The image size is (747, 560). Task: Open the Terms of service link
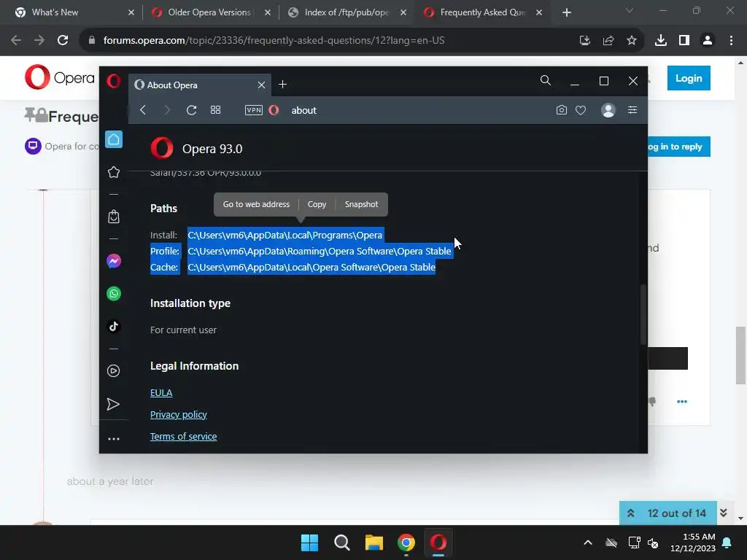[183, 437]
